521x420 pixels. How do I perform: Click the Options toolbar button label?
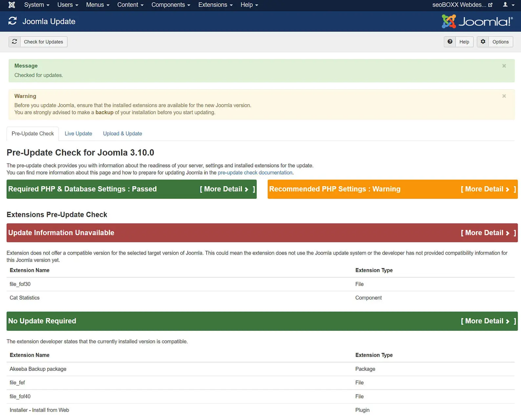point(501,42)
